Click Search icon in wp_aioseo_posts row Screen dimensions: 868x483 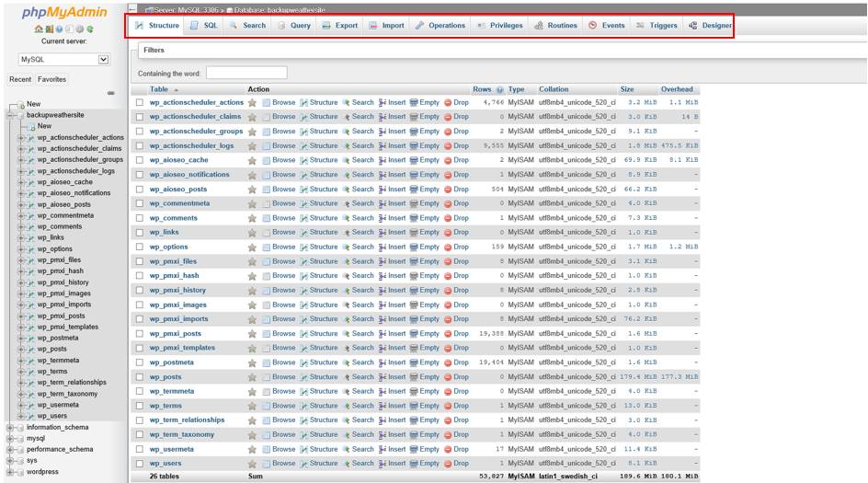(346, 190)
